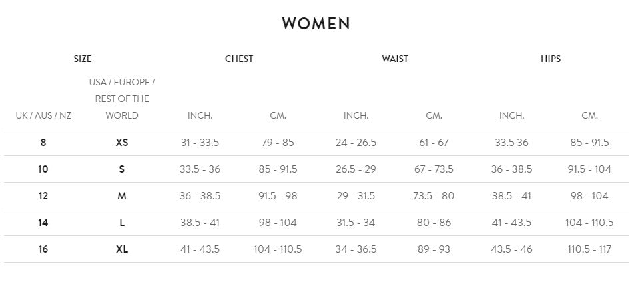Click the SIZE column header
Viewport: 644px width, 288px height.
(x=83, y=59)
